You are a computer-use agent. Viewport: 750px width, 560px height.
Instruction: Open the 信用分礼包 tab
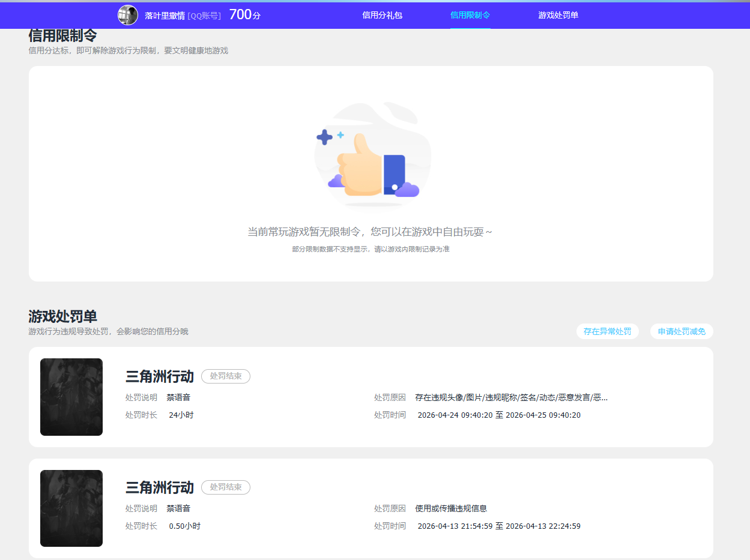coord(383,15)
